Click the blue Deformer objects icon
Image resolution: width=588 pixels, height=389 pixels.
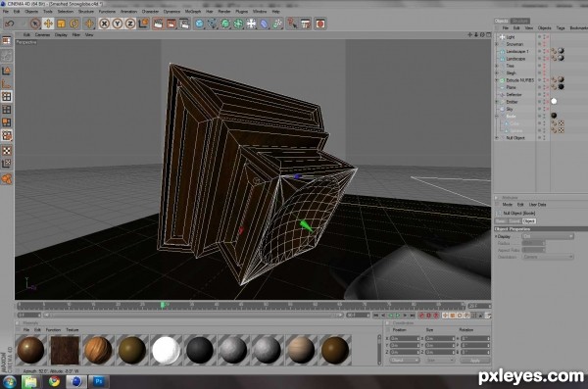point(265,24)
